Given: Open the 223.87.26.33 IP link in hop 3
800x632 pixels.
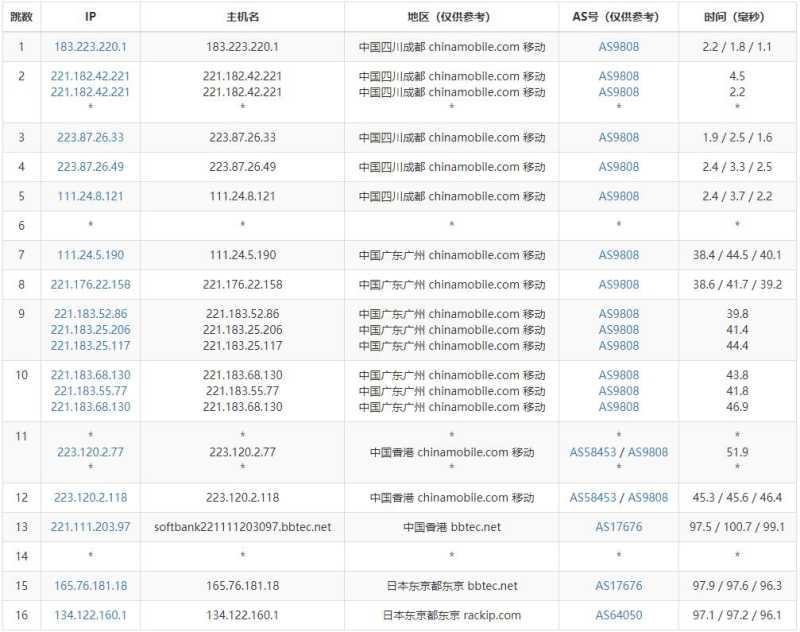Looking at the screenshot, I should click(x=90, y=138).
